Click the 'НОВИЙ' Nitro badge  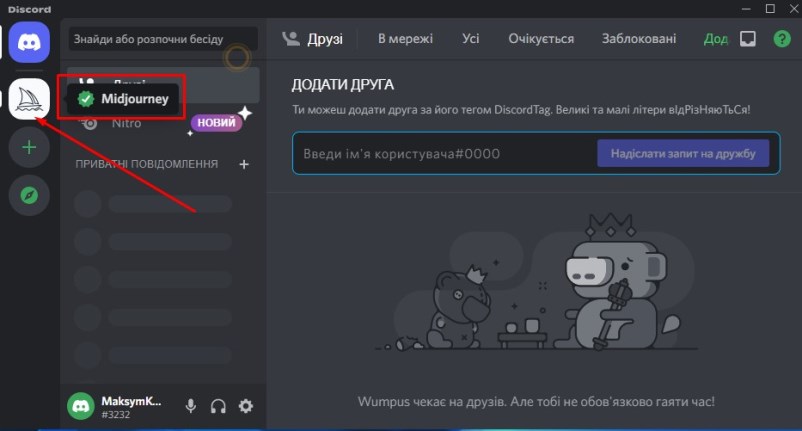point(216,123)
